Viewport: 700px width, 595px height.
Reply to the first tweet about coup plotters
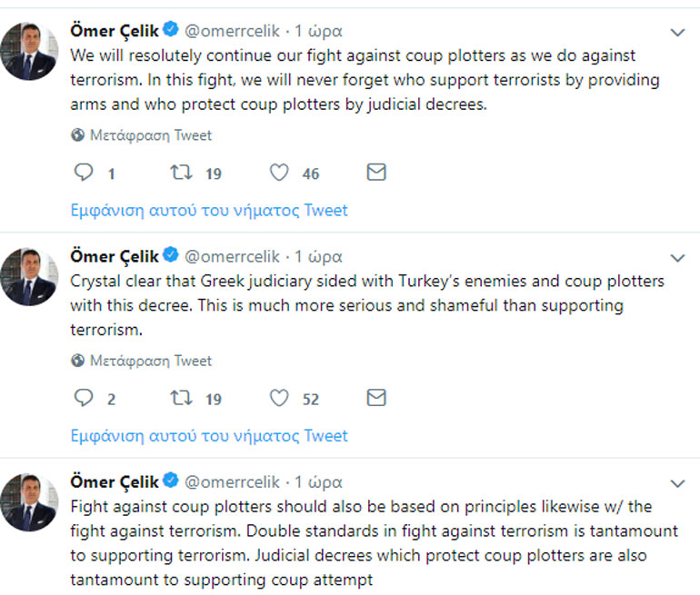[x=84, y=173]
